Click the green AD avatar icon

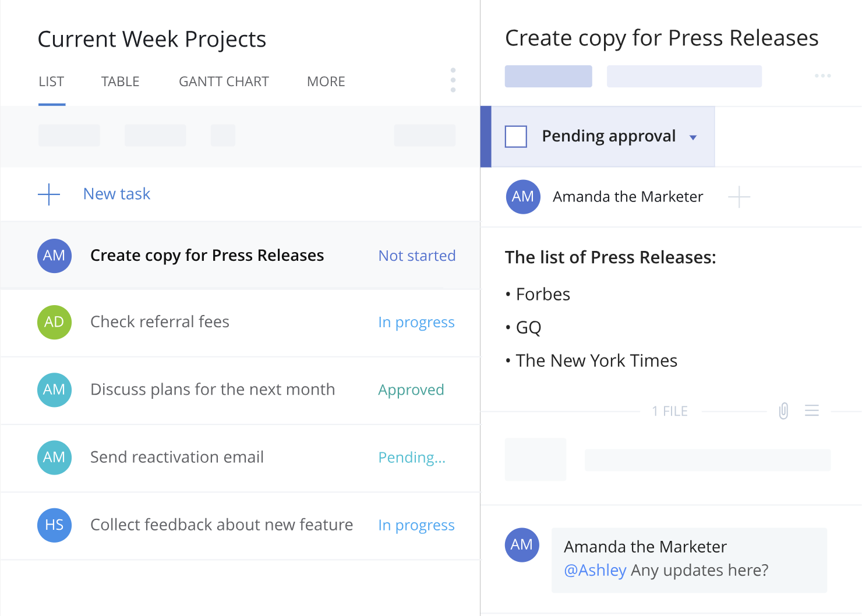pos(54,322)
